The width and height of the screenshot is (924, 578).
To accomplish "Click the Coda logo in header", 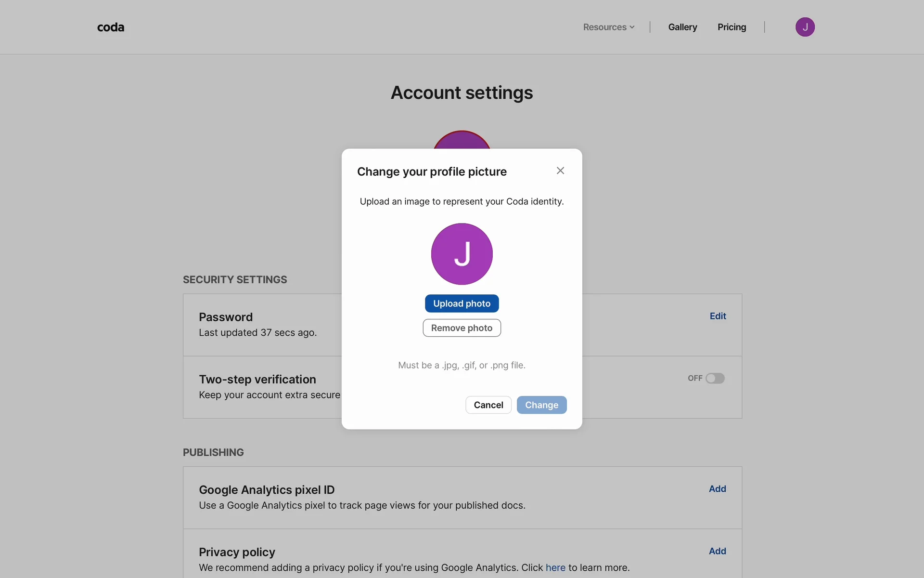I will 111,27.
